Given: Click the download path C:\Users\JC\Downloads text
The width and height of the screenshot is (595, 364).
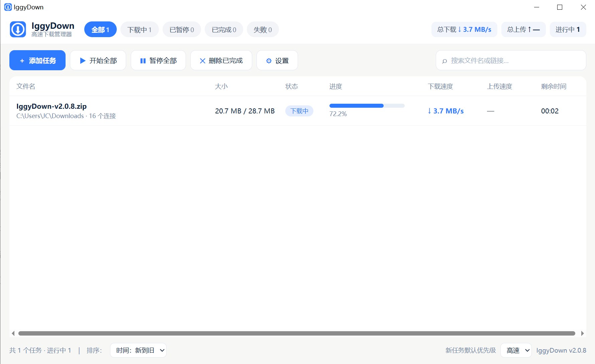Looking at the screenshot, I should [50, 116].
